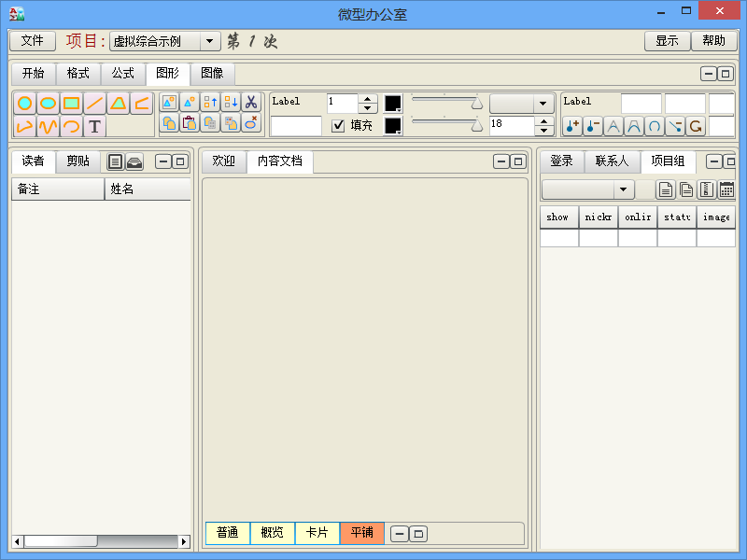747x560 pixels.
Task: Click the list view icon in reader panel
Action: [115, 161]
